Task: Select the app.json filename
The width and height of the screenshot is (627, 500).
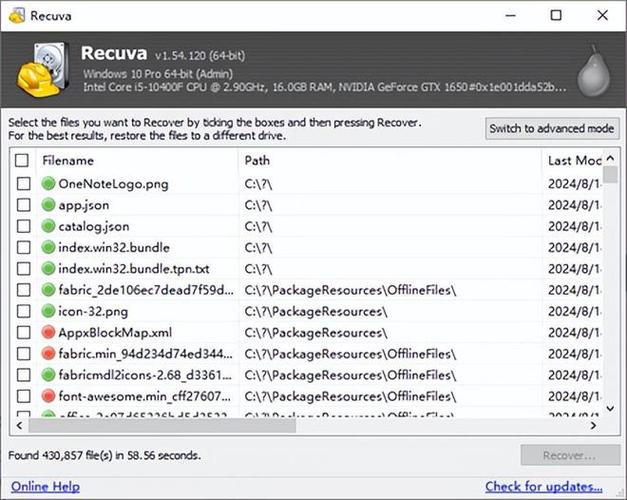Action: click(84, 205)
